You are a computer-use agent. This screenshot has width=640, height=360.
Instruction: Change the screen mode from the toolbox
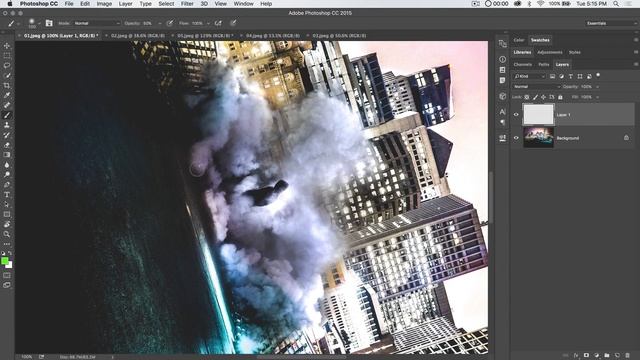[x=7, y=285]
